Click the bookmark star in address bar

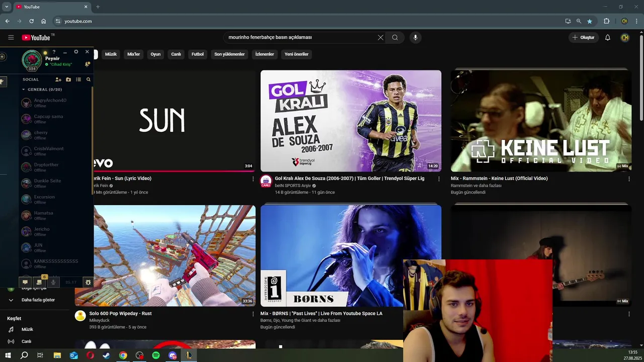[x=590, y=21]
